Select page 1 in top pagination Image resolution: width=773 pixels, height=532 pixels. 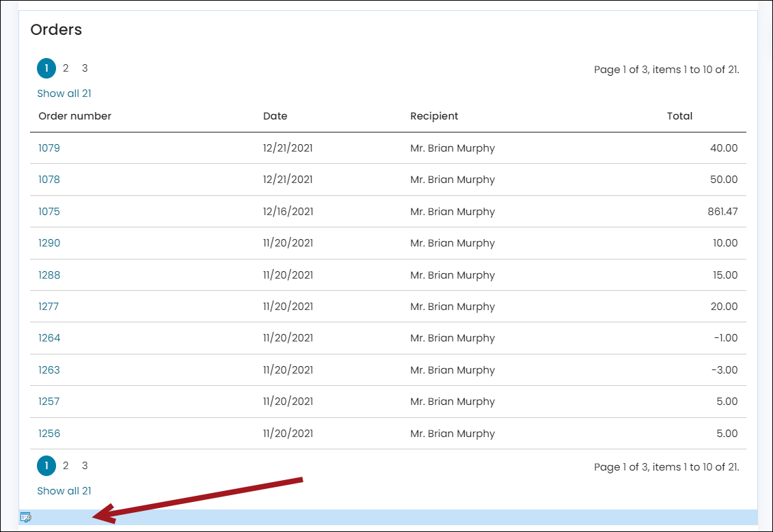[x=46, y=68]
